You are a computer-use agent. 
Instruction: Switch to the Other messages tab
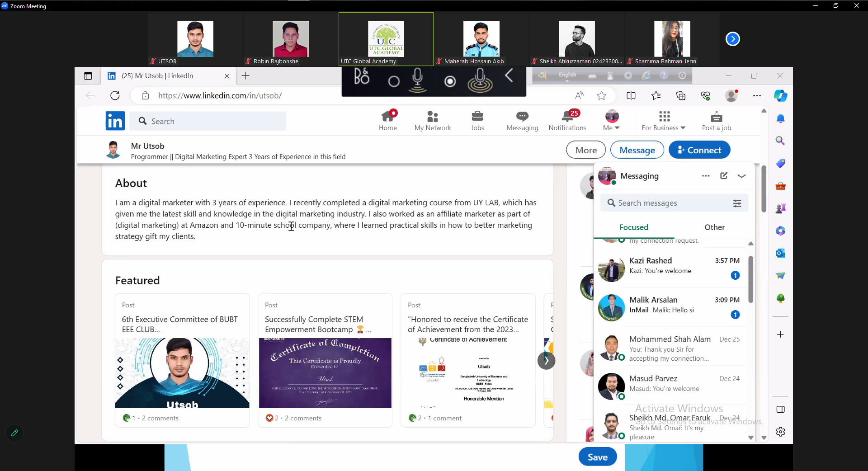click(714, 227)
